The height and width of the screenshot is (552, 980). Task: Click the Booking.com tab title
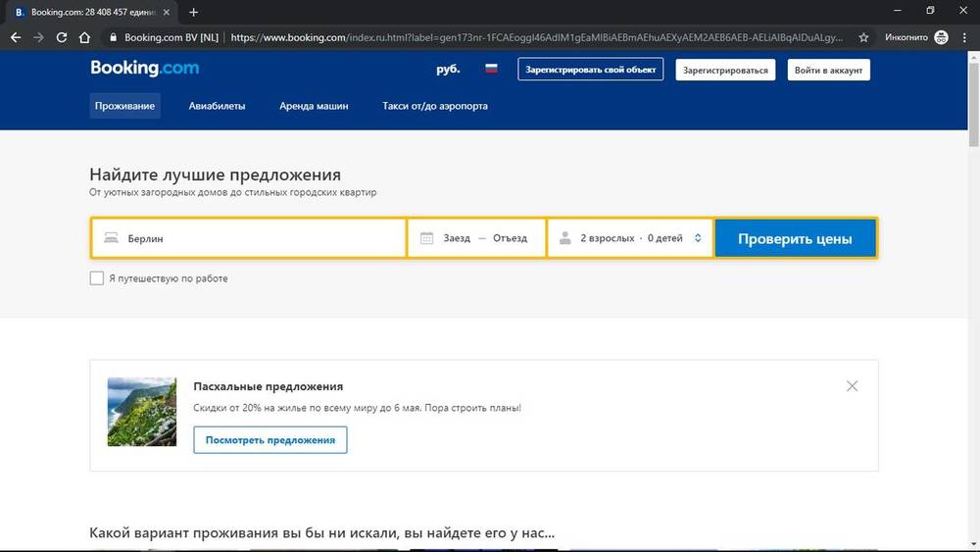(x=92, y=12)
